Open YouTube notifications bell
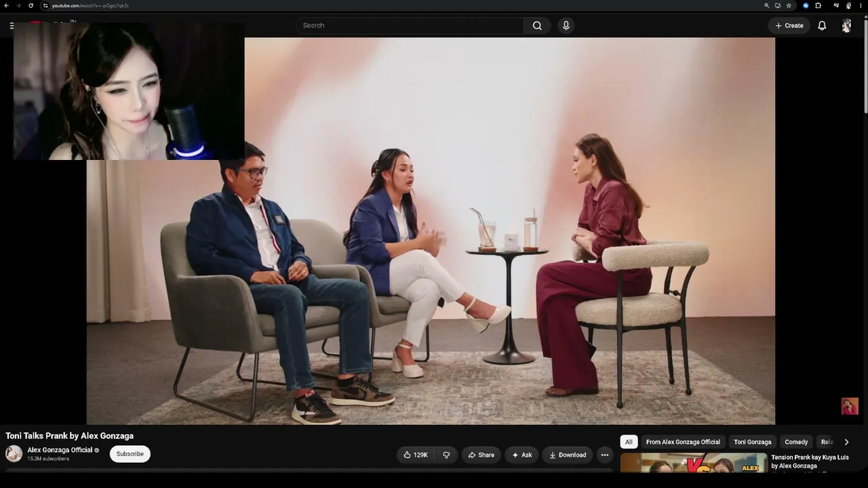This screenshot has width=868, height=488. click(x=822, y=26)
